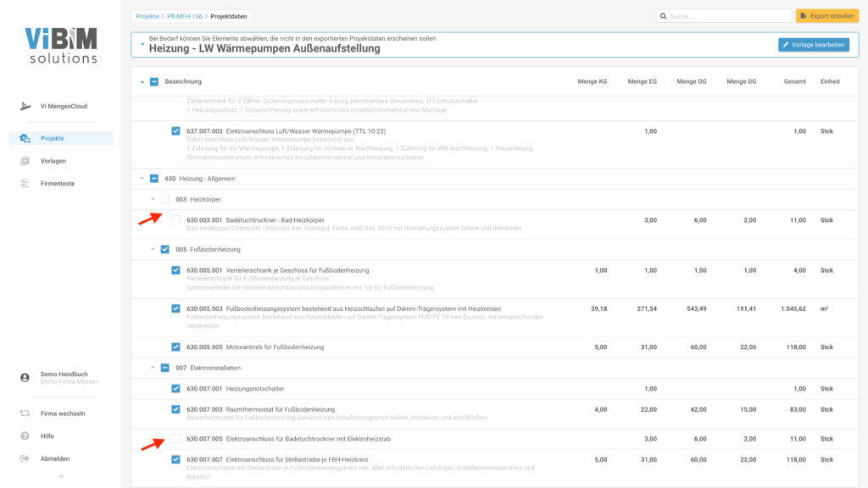868x488 pixels.
Task: Go to Projekte in the breadcrumb
Action: pos(147,16)
